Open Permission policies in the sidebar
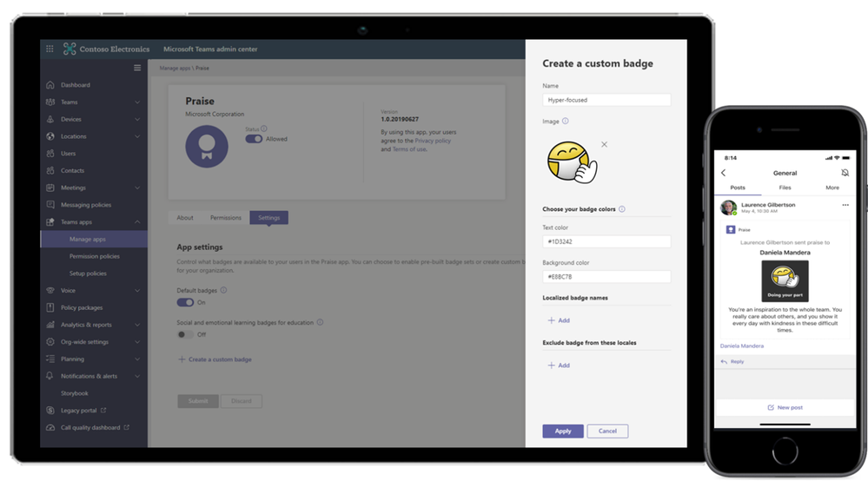The width and height of the screenshot is (868, 481). click(x=94, y=256)
